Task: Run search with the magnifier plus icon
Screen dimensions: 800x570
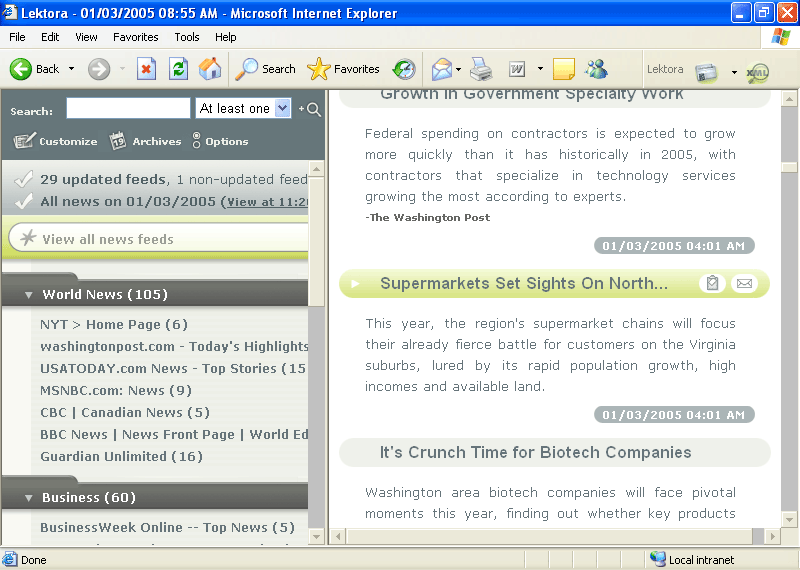Action: tap(310, 109)
